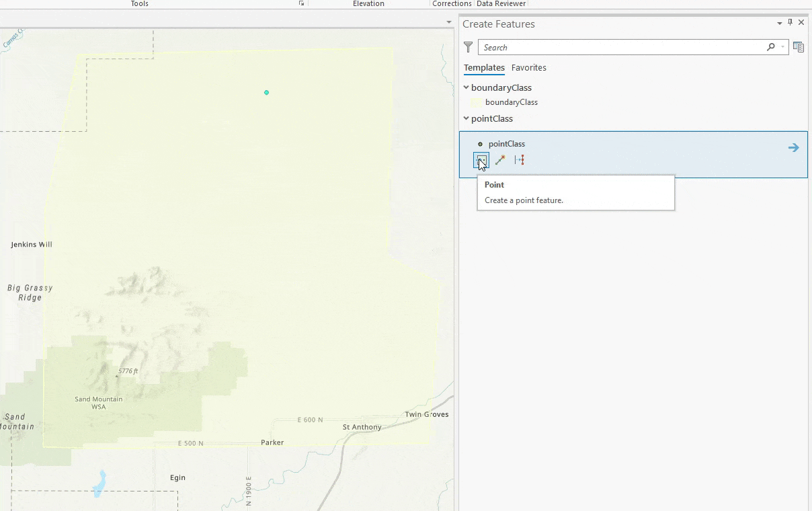Click the boundaryClass template color swatch
The height and width of the screenshot is (511, 812).
coord(476,102)
